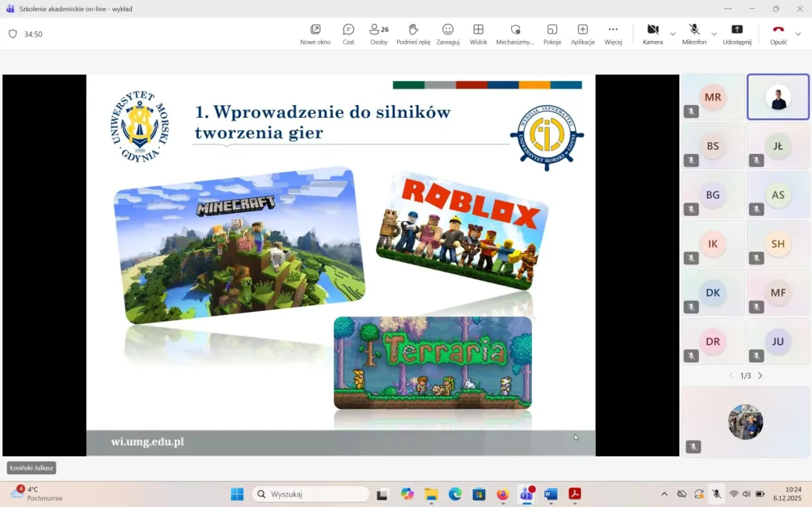Open the Czat chat panel

(x=348, y=34)
